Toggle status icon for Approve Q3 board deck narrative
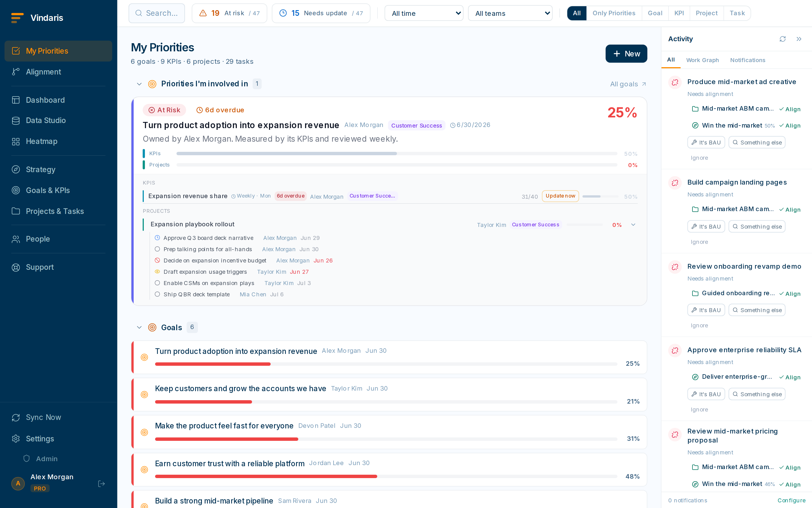The image size is (812, 508). (157, 238)
